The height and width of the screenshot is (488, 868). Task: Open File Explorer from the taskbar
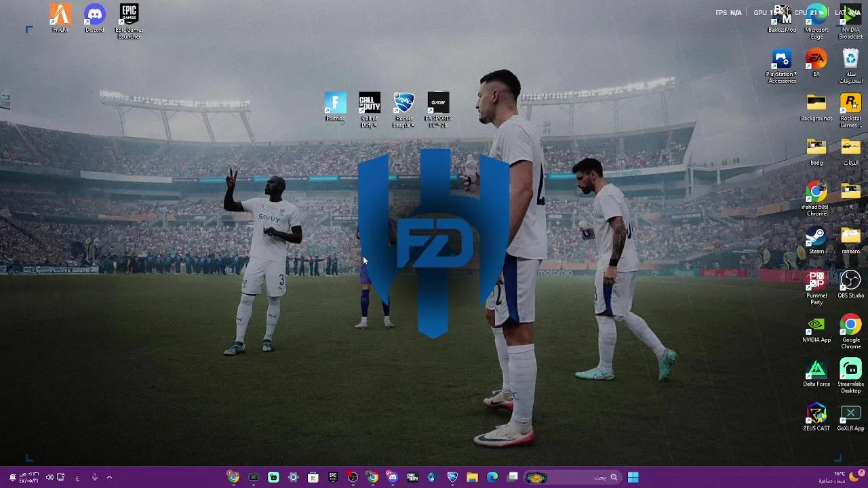click(x=472, y=477)
